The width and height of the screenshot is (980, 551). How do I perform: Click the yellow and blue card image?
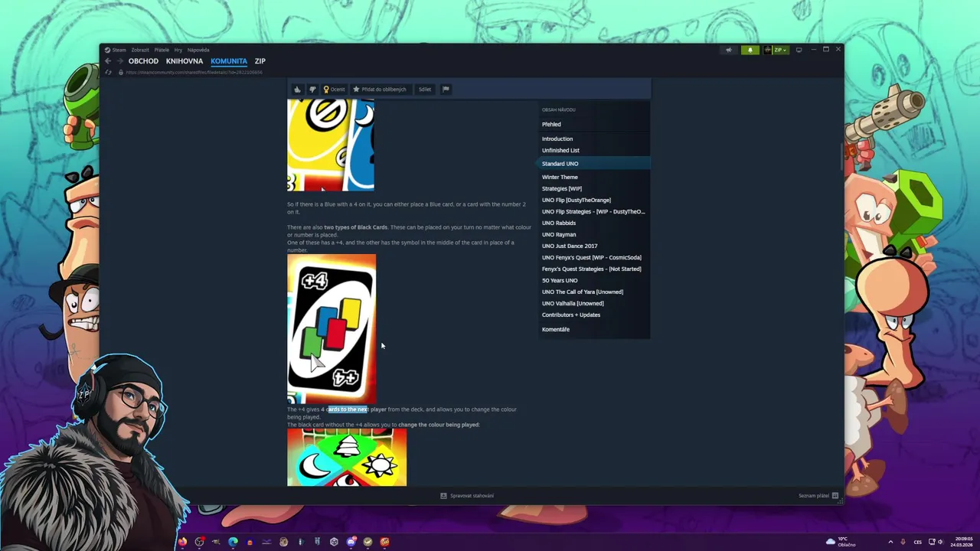331,145
